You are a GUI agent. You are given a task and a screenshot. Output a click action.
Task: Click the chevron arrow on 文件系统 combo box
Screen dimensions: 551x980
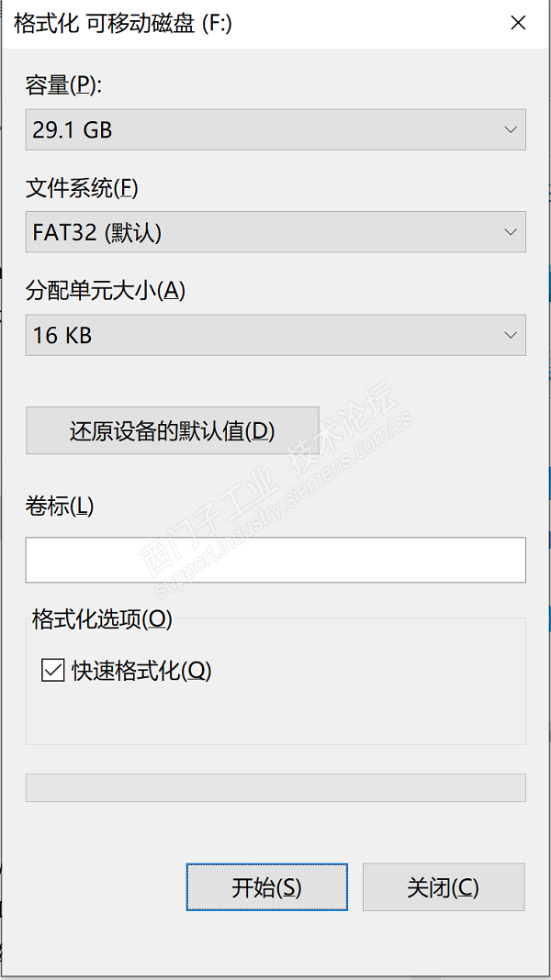pos(512,232)
